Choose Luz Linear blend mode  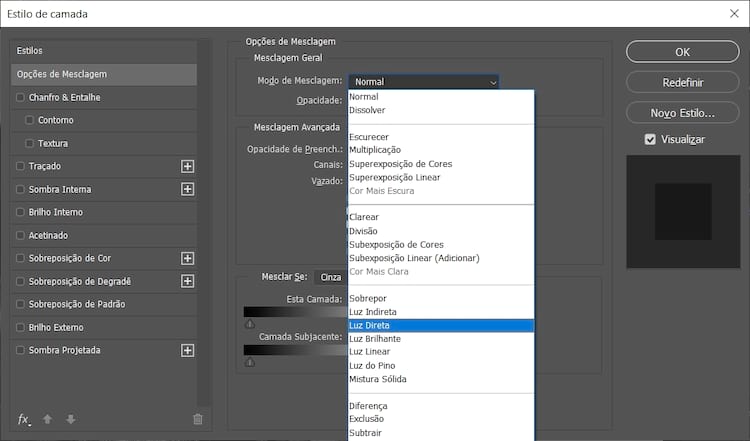pyautogui.click(x=441, y=352)
